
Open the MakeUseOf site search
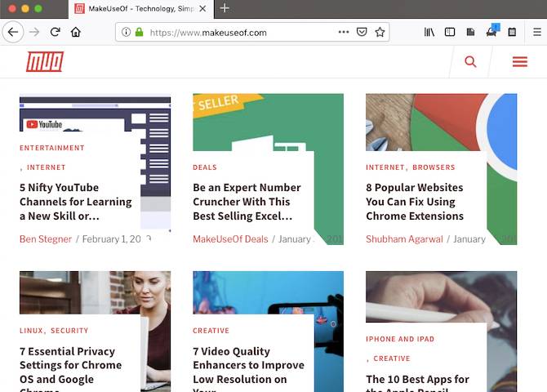click(470, 62)
